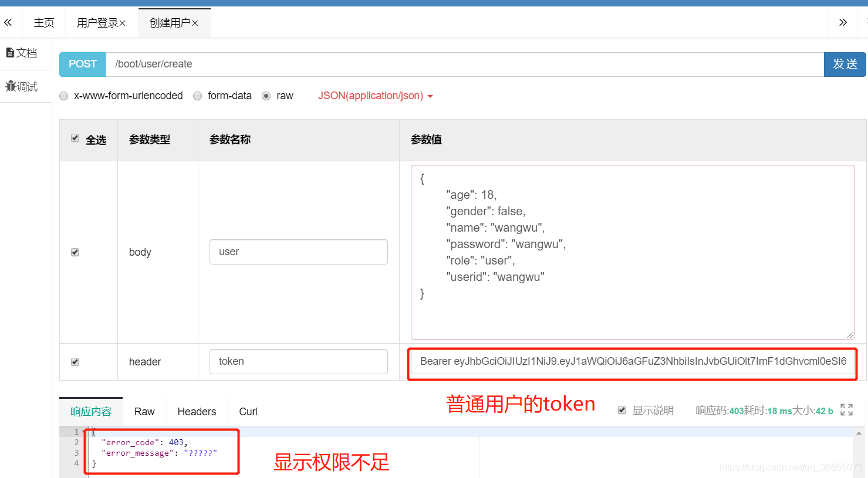Viewport: 868px width, 478px height.
Task: Open the right double-chevron tab menu
Action: (843, 23)
